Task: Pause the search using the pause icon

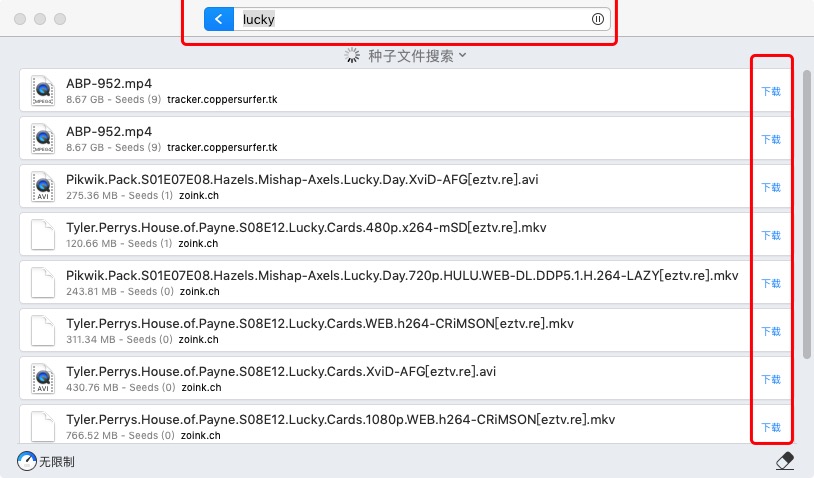Action: (598, 19)
